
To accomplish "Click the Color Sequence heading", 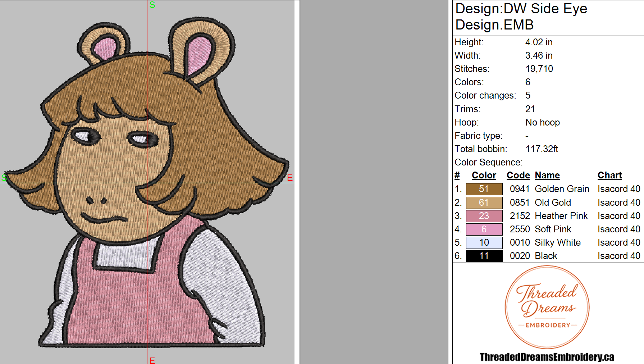I will pyautogui.click(x=488, y=162).
